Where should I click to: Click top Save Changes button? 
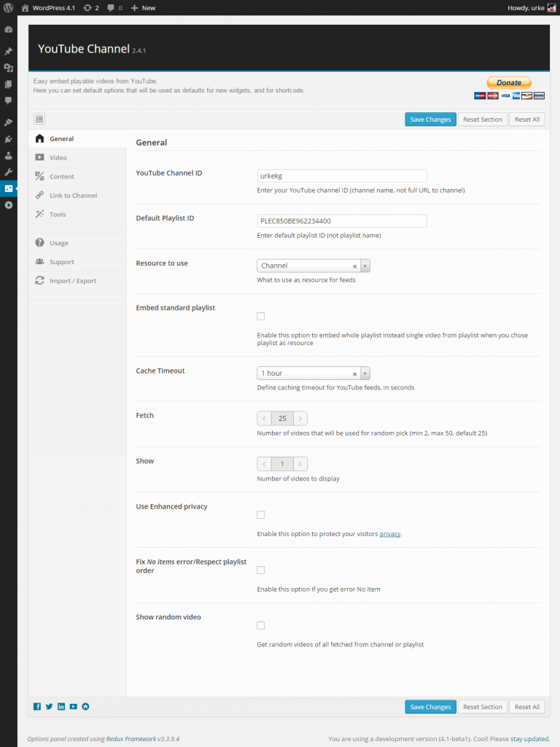[430, 120]
